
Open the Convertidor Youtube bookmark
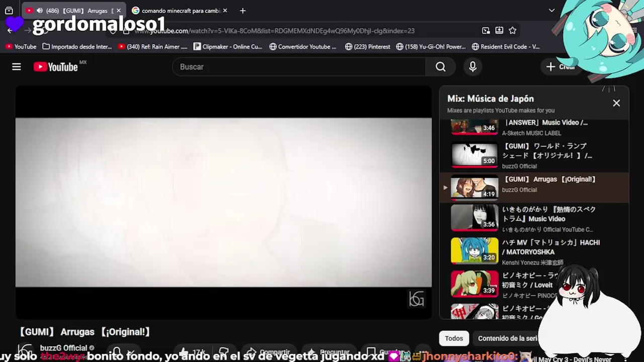[303, 47]
